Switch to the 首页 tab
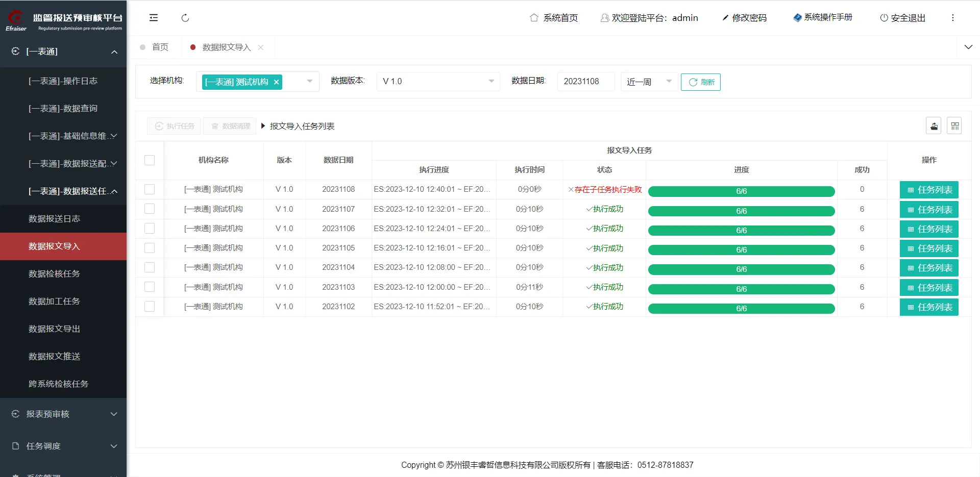Image resolution: width=980 pixels, height=477 pixels. [160, 47]
